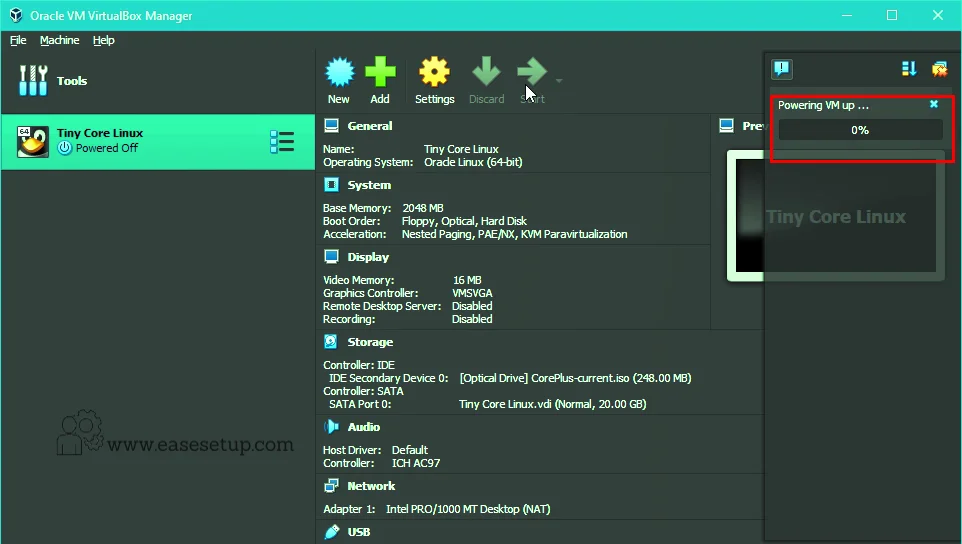Click the Display section monitor icon
This screenshot has width=962, height=544.
(331, 256)
